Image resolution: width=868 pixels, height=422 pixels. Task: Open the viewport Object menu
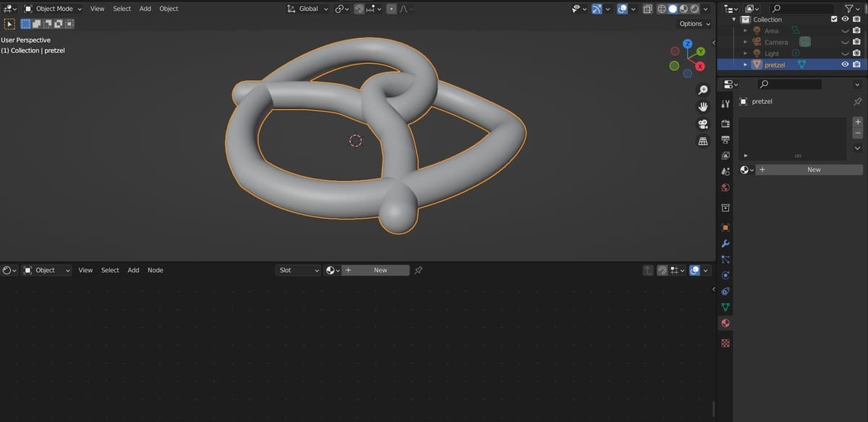point(169,9)
